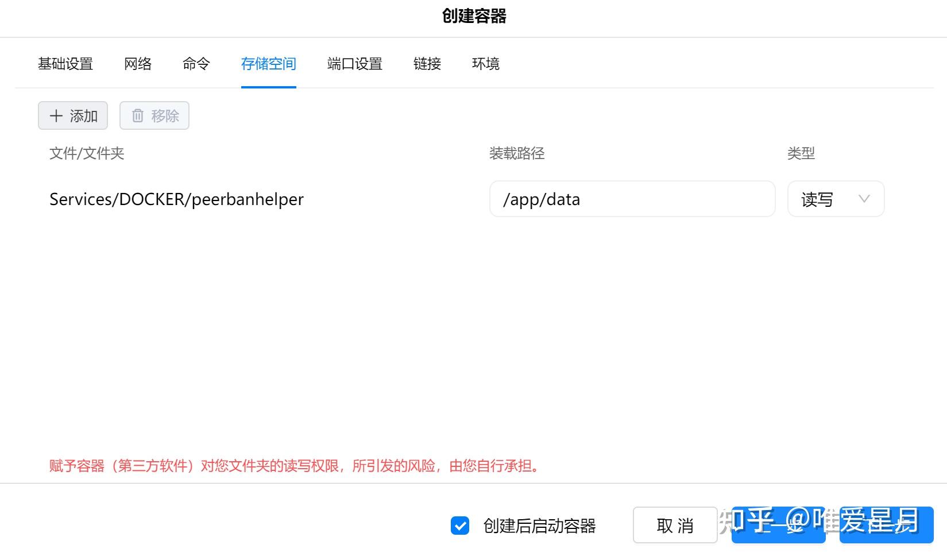Click the /app/data mount path field
The width and height of the screenshot is (947, 560).
click(632, 199)
